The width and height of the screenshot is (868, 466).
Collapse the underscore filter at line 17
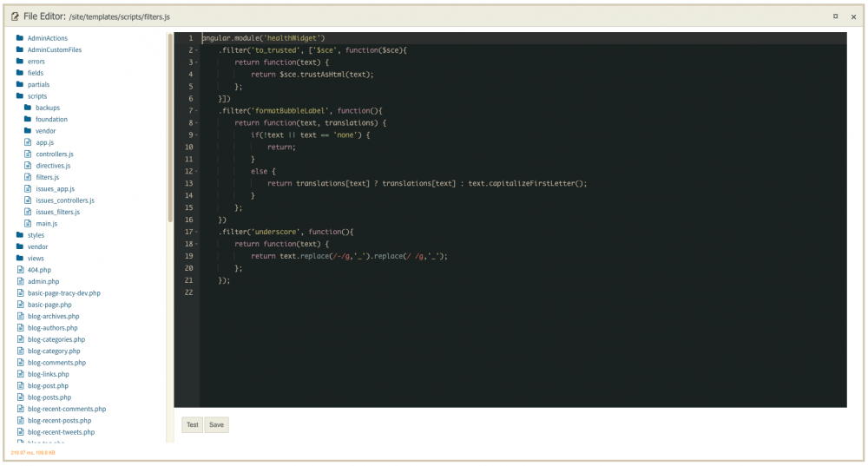[197, 233]
